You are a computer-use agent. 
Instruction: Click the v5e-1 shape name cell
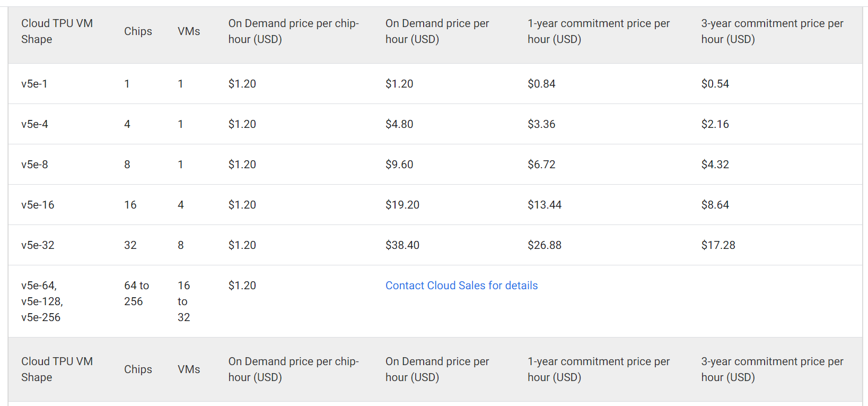(34, 84)
